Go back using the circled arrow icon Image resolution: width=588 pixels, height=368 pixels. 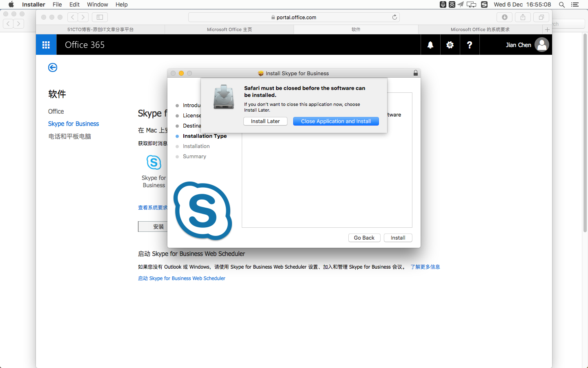[x=53, y=67]
